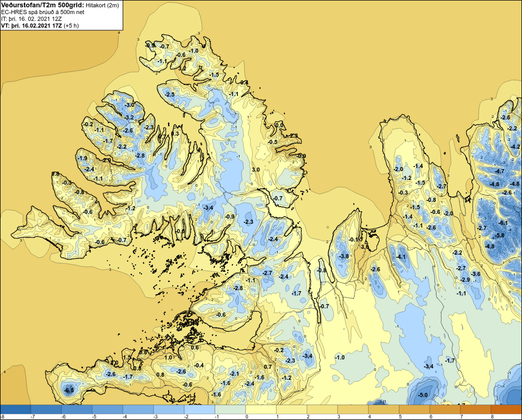The height and width of the screenshot is (420, 522).
Task: Click the -0.4 temperature value
Action: pyautogui.click(x=199, y=365)
